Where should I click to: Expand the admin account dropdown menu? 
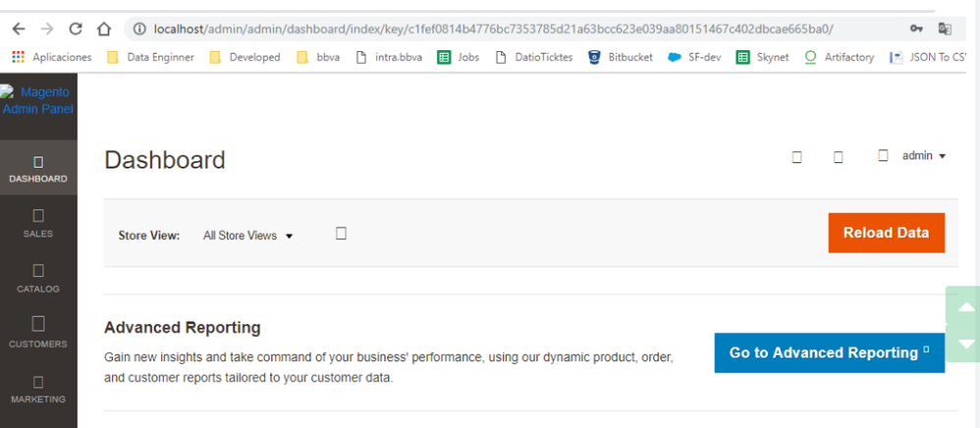923,156
